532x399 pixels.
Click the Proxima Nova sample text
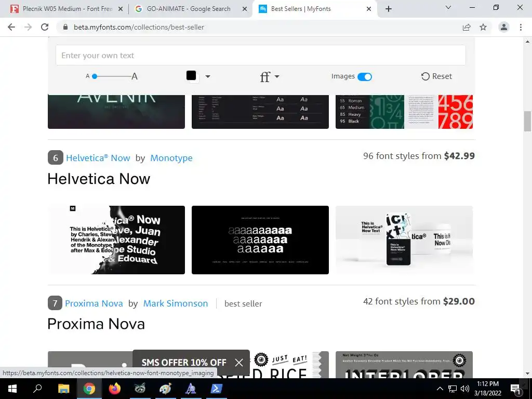pos(96,324)
